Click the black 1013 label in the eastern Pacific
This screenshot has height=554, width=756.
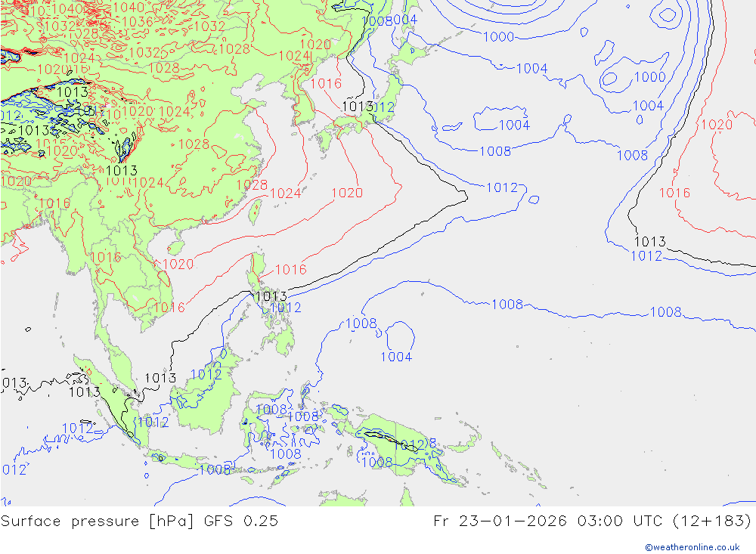650,242
